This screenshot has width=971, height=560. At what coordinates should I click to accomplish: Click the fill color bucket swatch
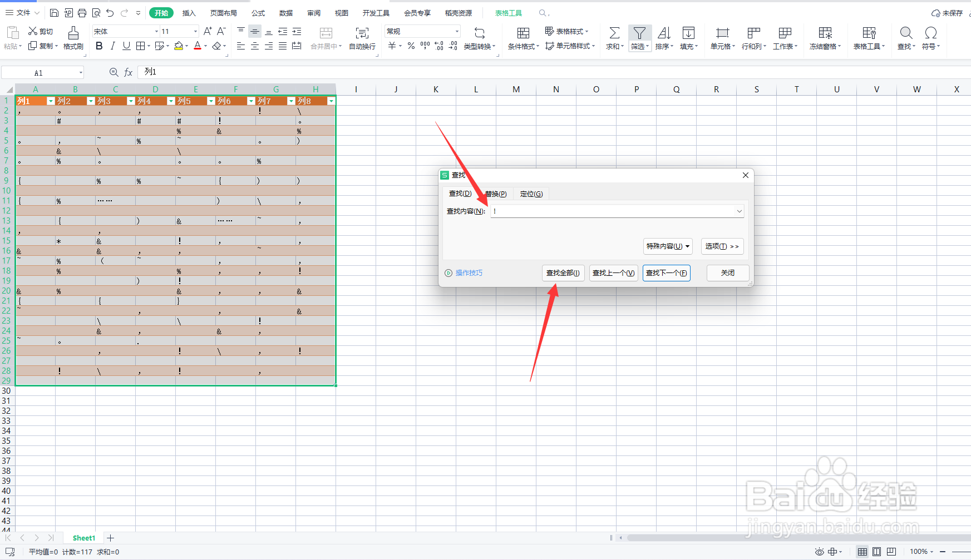coord(179,46)
